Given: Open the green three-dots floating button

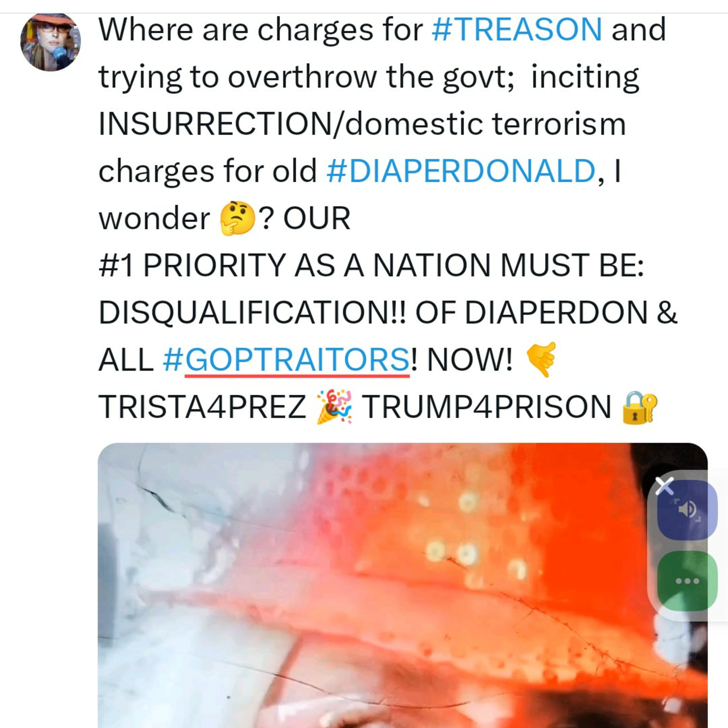Looking at the screenshot, I should tap(687, 581).
